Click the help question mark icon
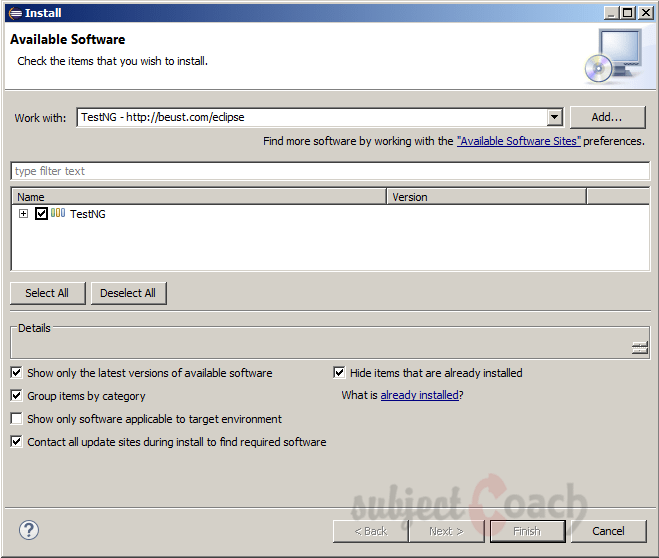The image size is (659, 558). tap(29, 531)
